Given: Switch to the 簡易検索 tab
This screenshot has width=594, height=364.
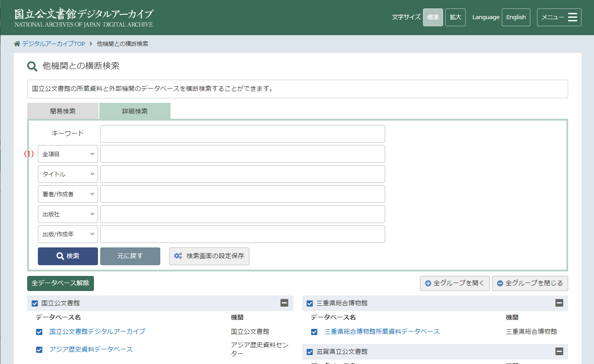Looking at the screenshot, I should pos(63,111).
